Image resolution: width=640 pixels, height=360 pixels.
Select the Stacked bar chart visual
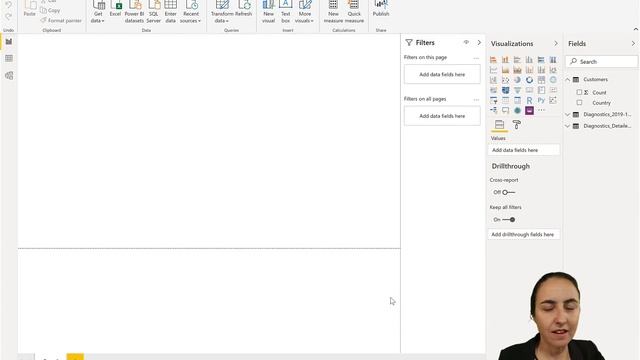coord(493,60)
